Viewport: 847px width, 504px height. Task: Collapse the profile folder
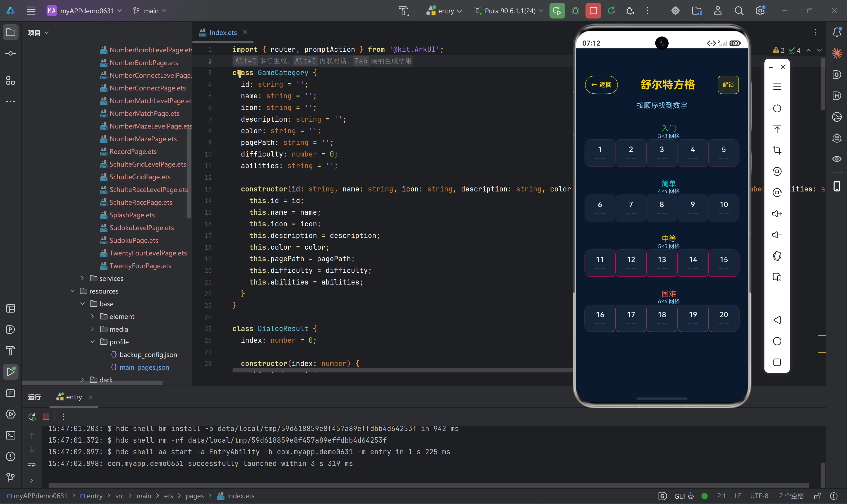92,342
